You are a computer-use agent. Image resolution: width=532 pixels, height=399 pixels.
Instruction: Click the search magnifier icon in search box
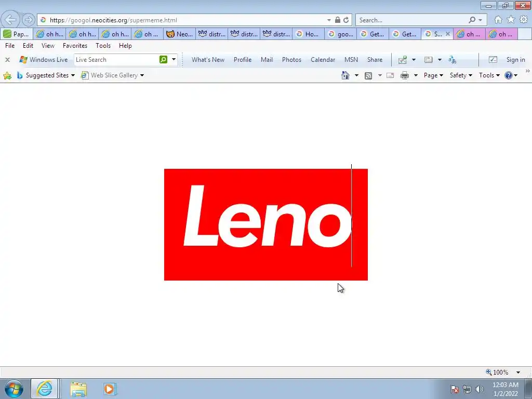click(x=472, y=20)
